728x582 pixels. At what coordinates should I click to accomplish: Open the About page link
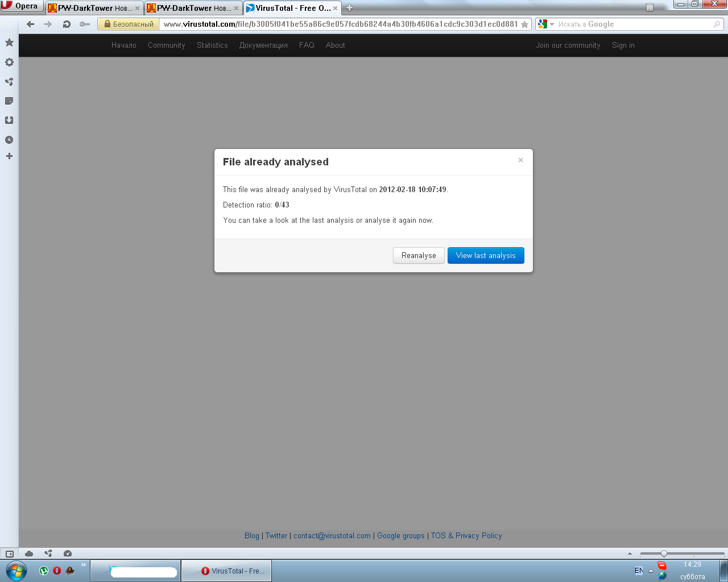(336, 45)
